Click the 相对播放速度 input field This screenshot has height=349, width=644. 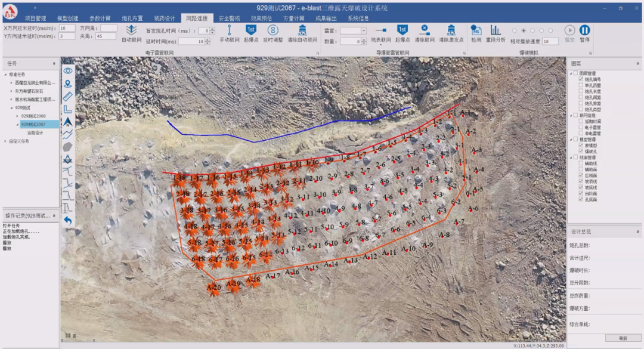(550, 41)
